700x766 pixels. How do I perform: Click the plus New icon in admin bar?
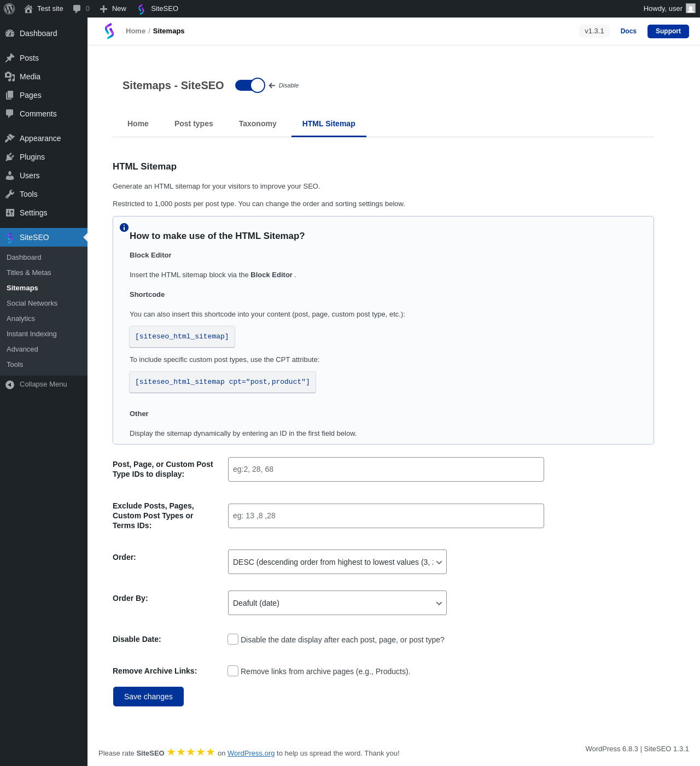(103, 9)
